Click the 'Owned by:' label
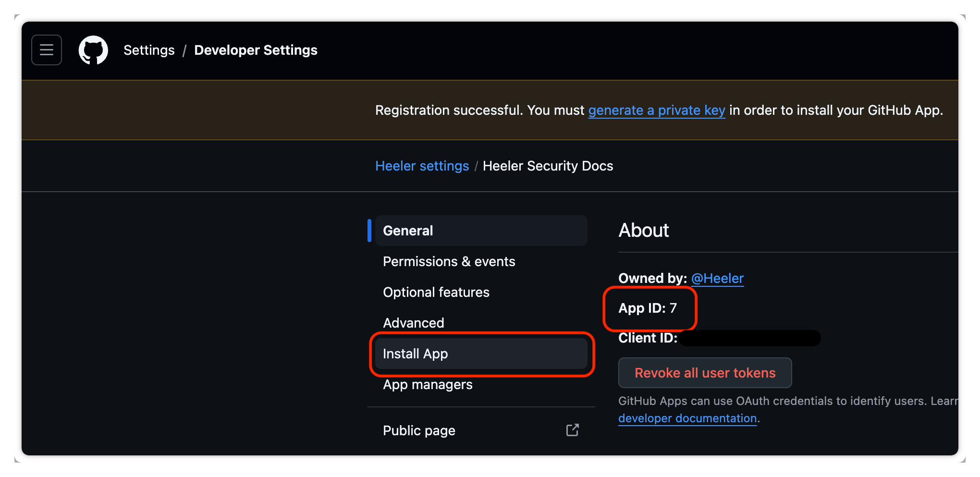The image size is (980, 477). coord(652,278)
